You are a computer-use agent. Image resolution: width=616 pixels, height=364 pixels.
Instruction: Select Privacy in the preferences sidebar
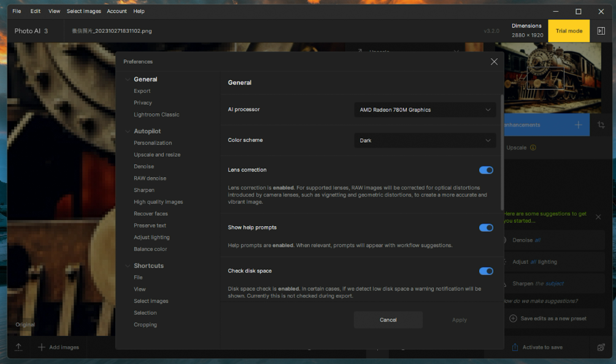click(143, 103)
